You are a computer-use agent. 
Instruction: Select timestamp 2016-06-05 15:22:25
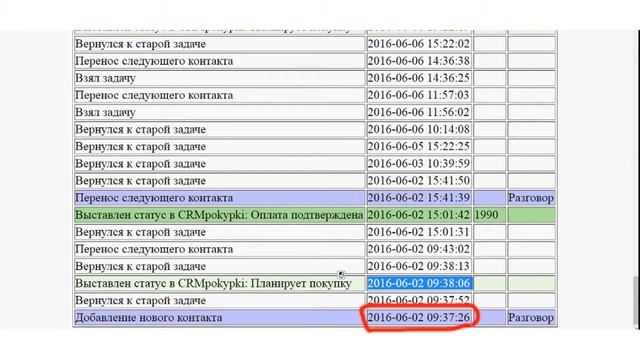click(x=418, y=147)
